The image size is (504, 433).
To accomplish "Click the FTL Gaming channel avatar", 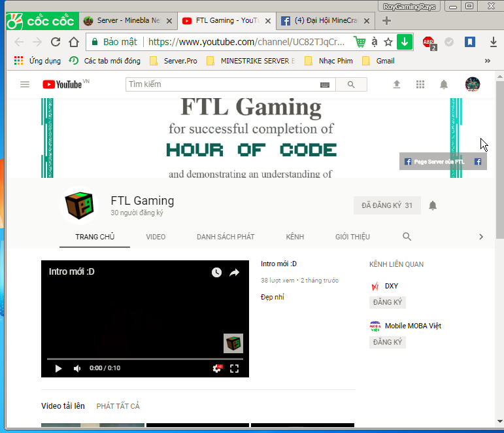I will [79, 205].
